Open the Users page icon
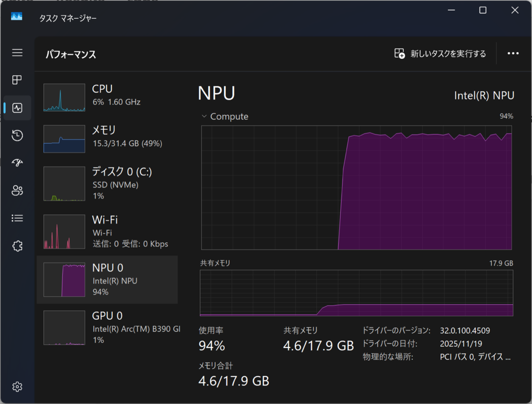The height and width of the screenshot is (404, 532). 17,190
